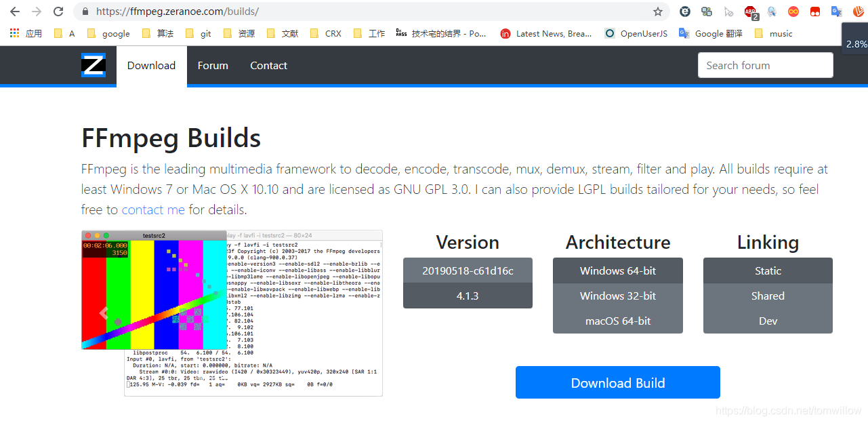
Task: Open the orange leaf extension icon
Action: (x=858, y=12)
